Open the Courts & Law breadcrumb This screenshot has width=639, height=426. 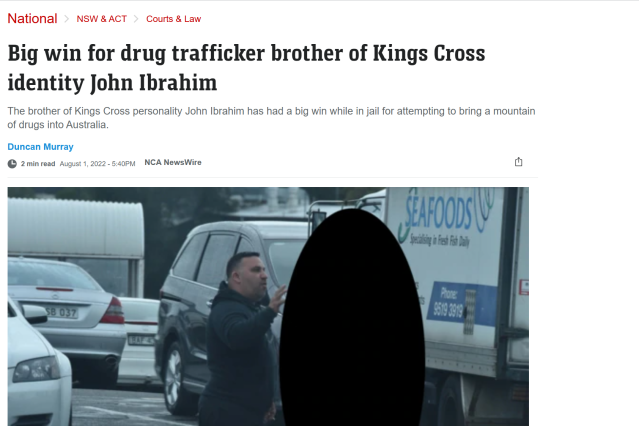(174, 19)
